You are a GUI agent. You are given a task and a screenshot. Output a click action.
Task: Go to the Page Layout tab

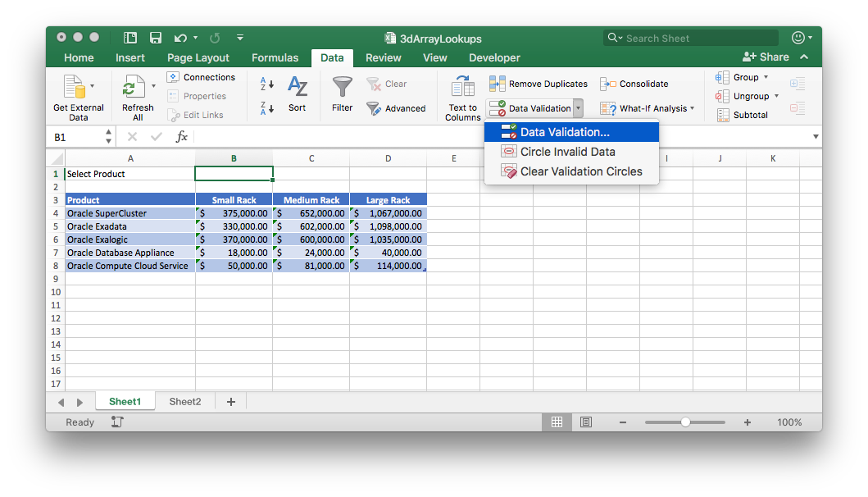198,57
